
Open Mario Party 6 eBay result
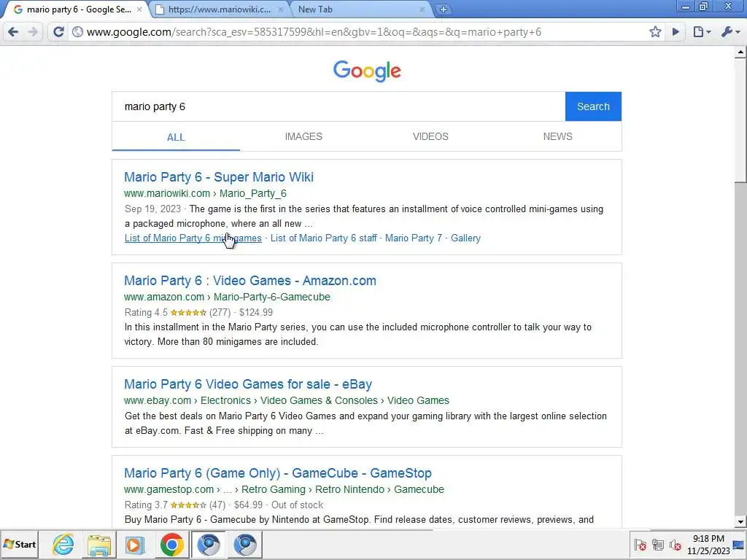(248, 384)
